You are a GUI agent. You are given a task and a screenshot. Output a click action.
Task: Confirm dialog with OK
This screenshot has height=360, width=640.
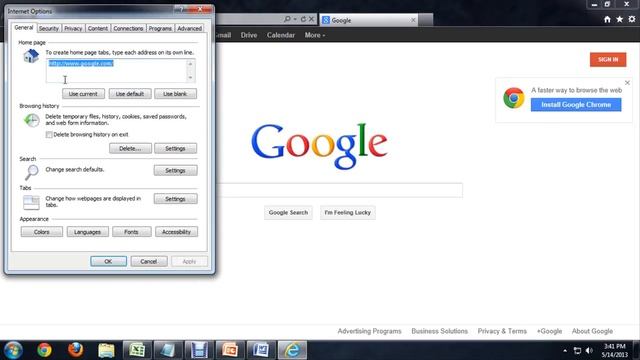(x=108, y=261)
